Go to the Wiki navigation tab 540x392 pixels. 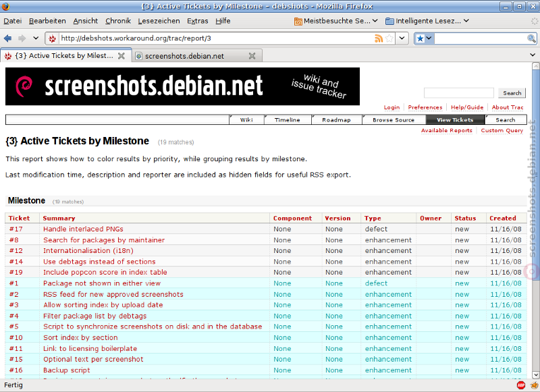pos(246,120)
